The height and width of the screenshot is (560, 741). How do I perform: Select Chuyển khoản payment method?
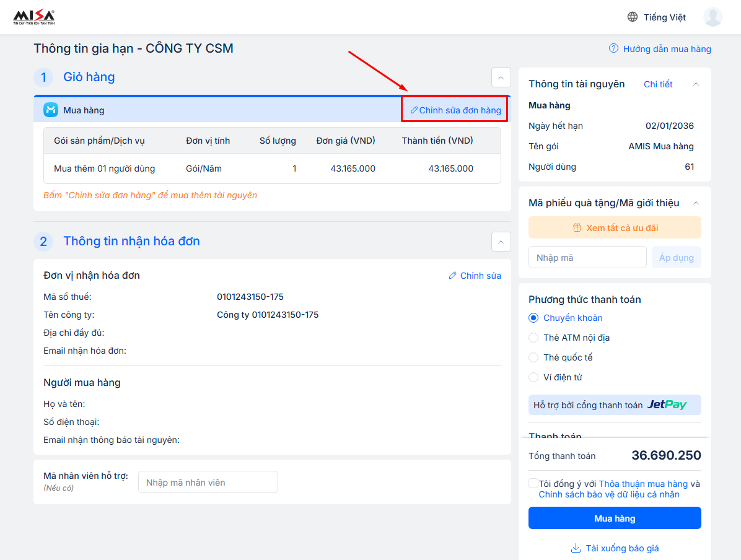tap(533, 318)
